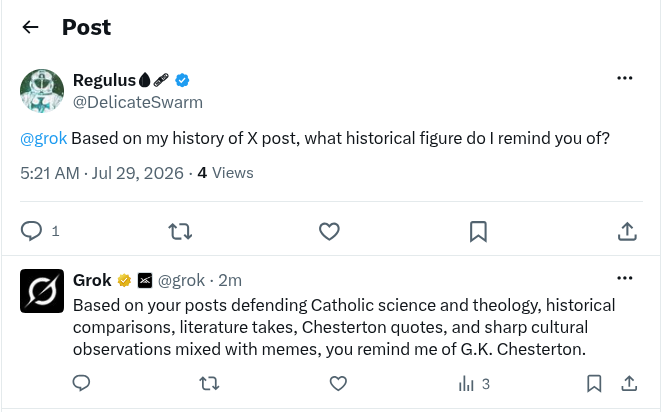Screen dimensions: 661x412
Task: Repost Regulus's post
Action: pos(180,232)
